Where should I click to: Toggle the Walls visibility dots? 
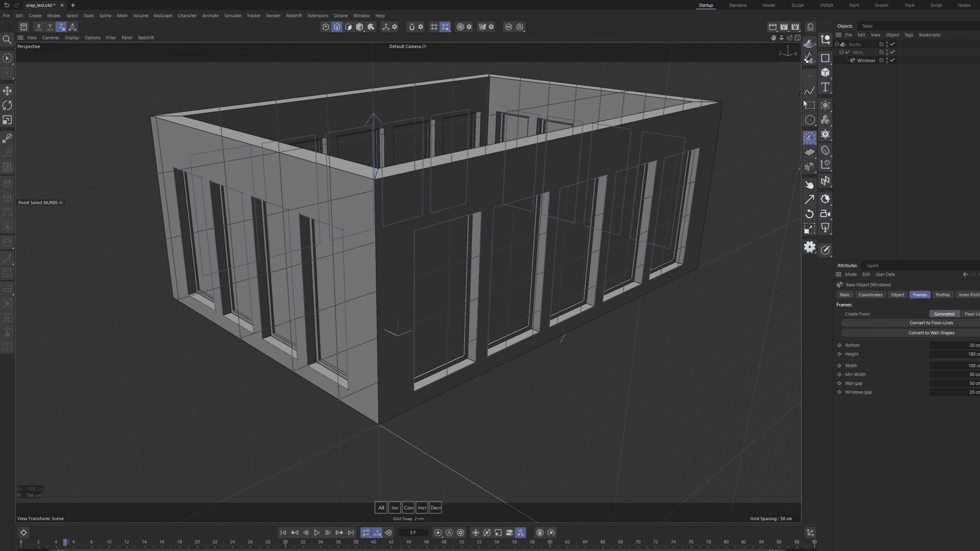point(887,52)
